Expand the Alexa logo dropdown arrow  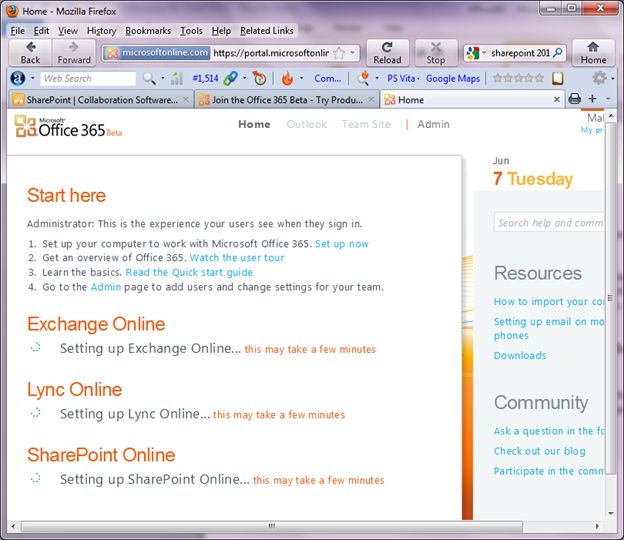(x=33, y=78)
